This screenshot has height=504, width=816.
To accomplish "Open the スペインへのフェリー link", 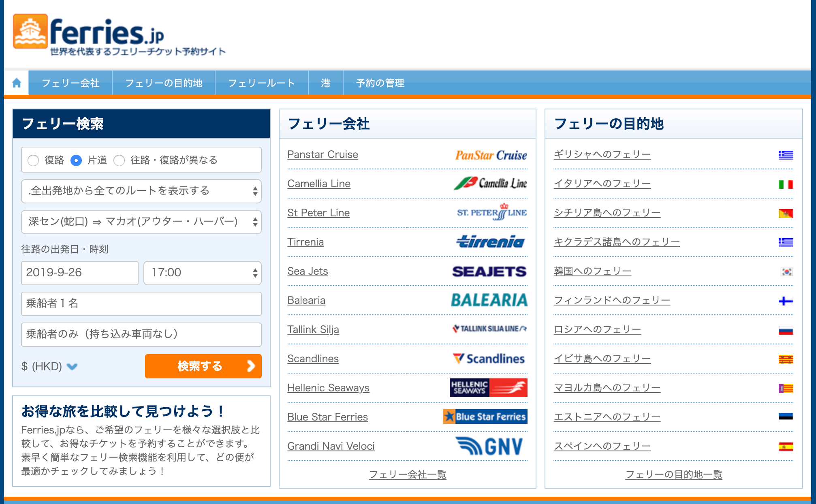I will pos(602,446).
